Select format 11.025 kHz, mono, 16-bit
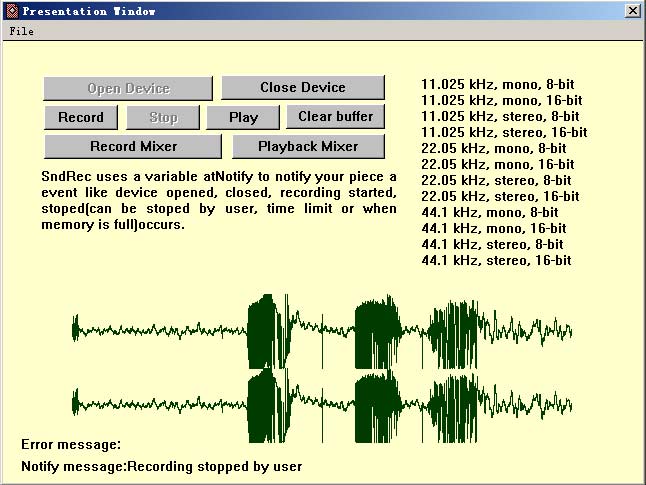The image size is (646, 485). click(x=501, y=101)
